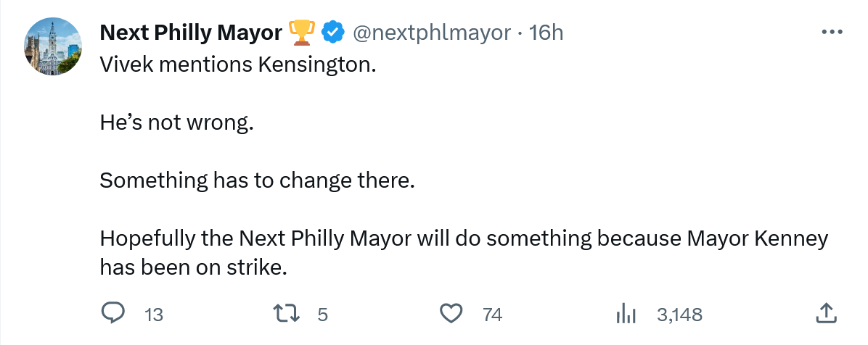Click the repost arrows icon
This screenshot has height=345, width=868.
281,313
